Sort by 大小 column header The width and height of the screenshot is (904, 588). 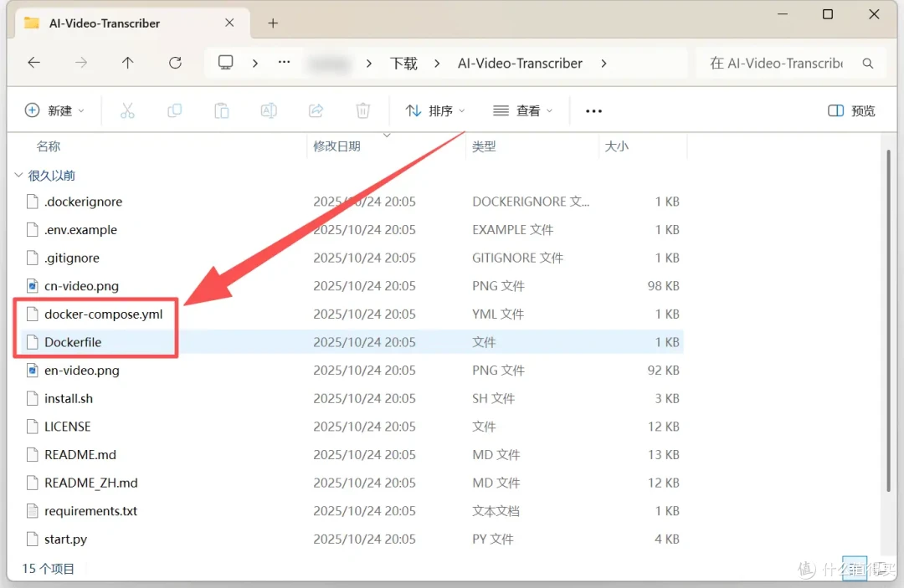pyautogui.click(x=616, y=146)
